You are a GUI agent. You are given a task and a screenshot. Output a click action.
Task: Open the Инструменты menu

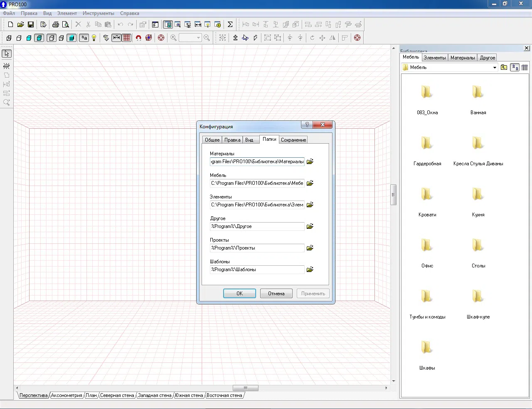tap(98, 13)
